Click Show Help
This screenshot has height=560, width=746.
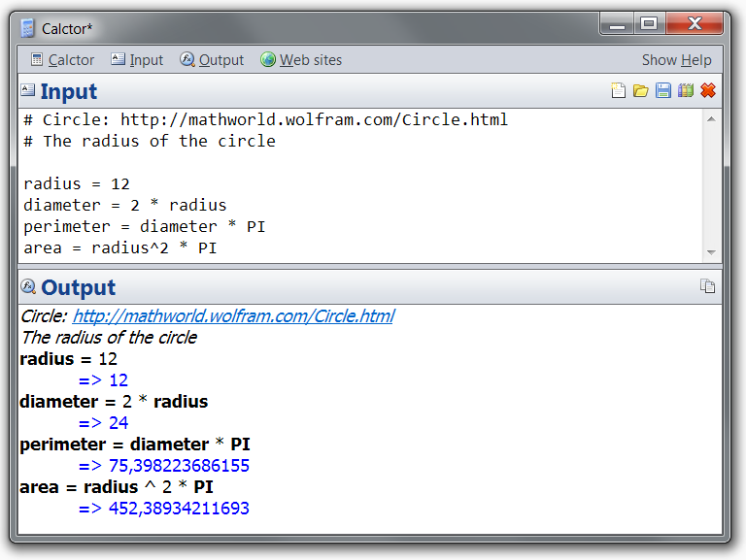[x=676, y=60]
